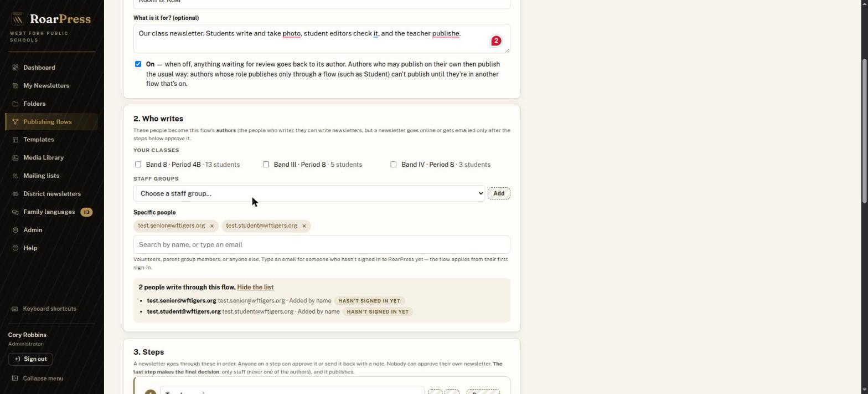Select Publishing flows in sidebar
868x394 pixels.
pyautogui.click(x=51, y=122)
